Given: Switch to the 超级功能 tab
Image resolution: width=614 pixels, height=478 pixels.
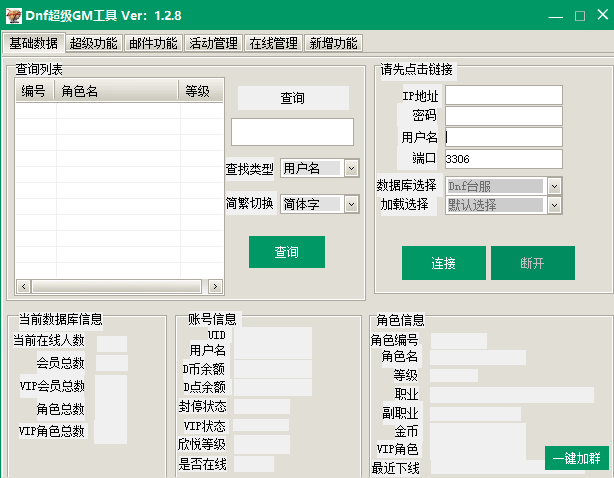Looking at the screenshot, I should click(x=94, y=43).
